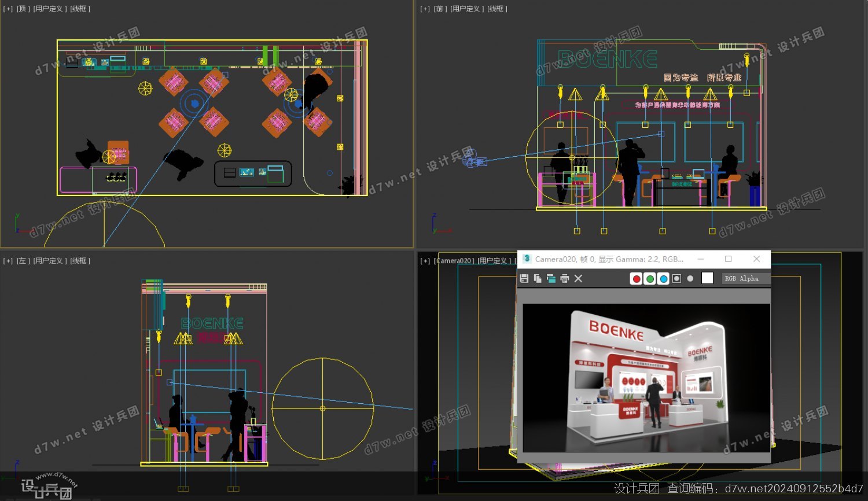Click the 3ds Max icon in the render window title
The width and height of the screenshot is (868, 501).
[527, 259]
